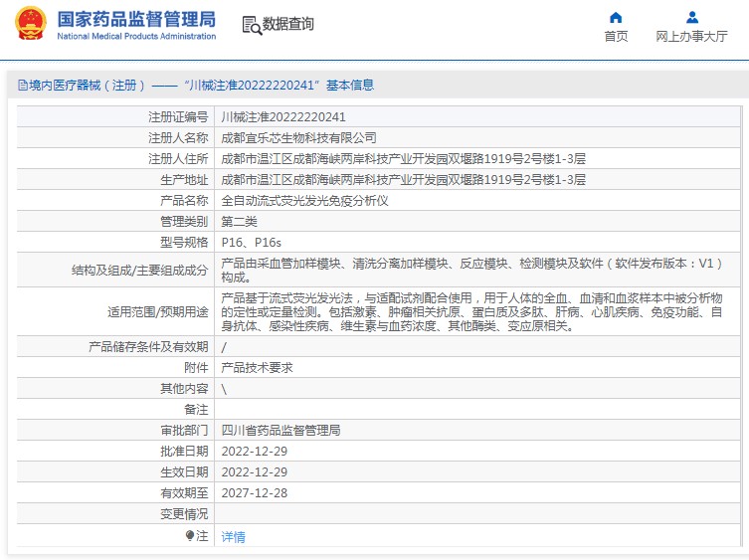The height and width of the screenshot is (560, 749).
Task: Select model spec P16、P16s value
Action: [252, 243]
